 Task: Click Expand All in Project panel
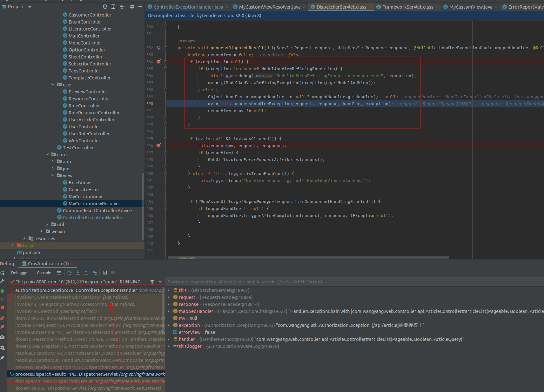click(113, 7)
